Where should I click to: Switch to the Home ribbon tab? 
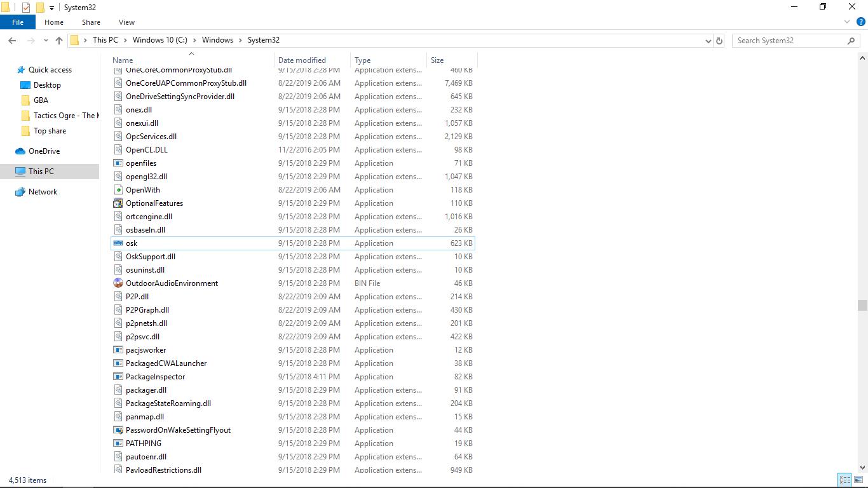tap(54, 22)
